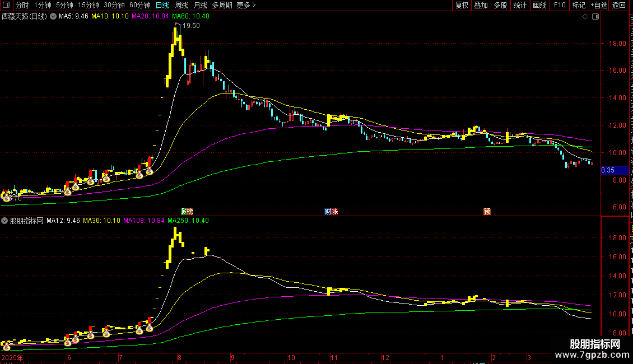Switch to the 周线 weekly chart
The width and height of the screenshot is (633, 364).
pos(181,5)
